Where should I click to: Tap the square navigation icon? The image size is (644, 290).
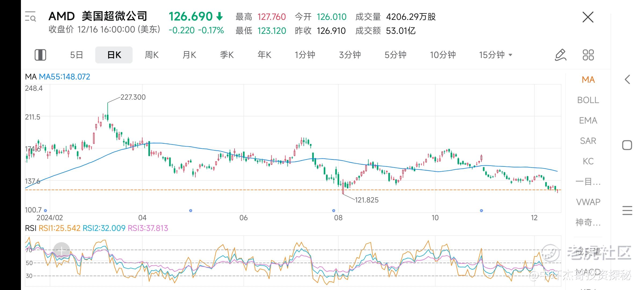(x=627, y=145)
